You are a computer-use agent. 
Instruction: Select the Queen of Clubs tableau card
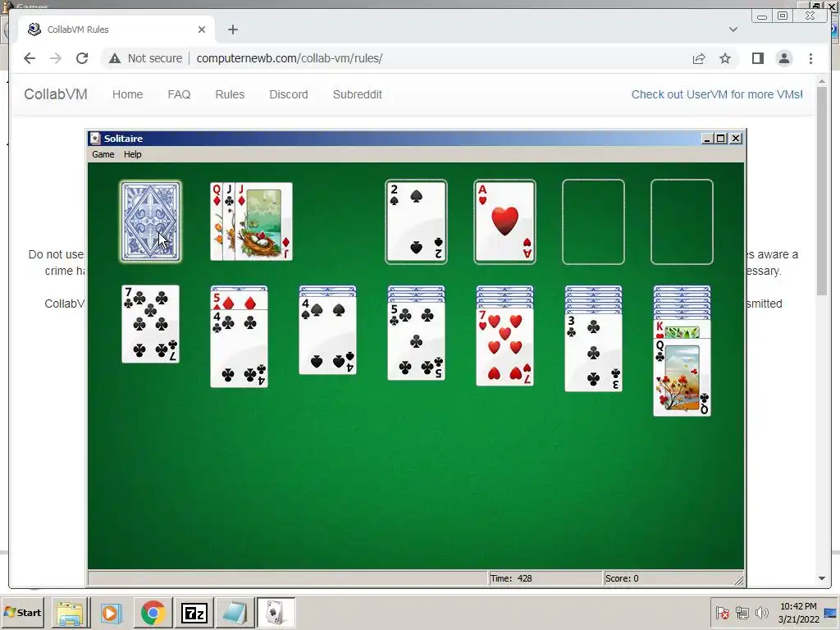[x=682, y=377]
